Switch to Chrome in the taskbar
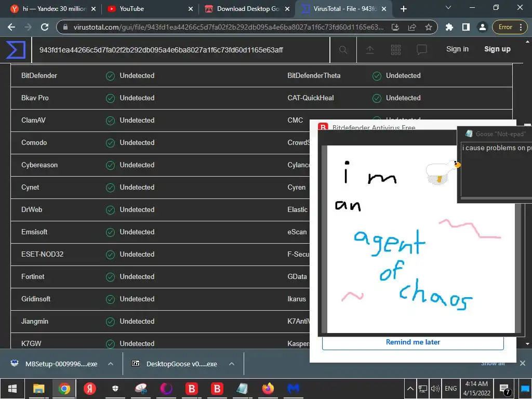Image resolution: width=532 pixels, height=399 pixels. [x=64, y=389]
